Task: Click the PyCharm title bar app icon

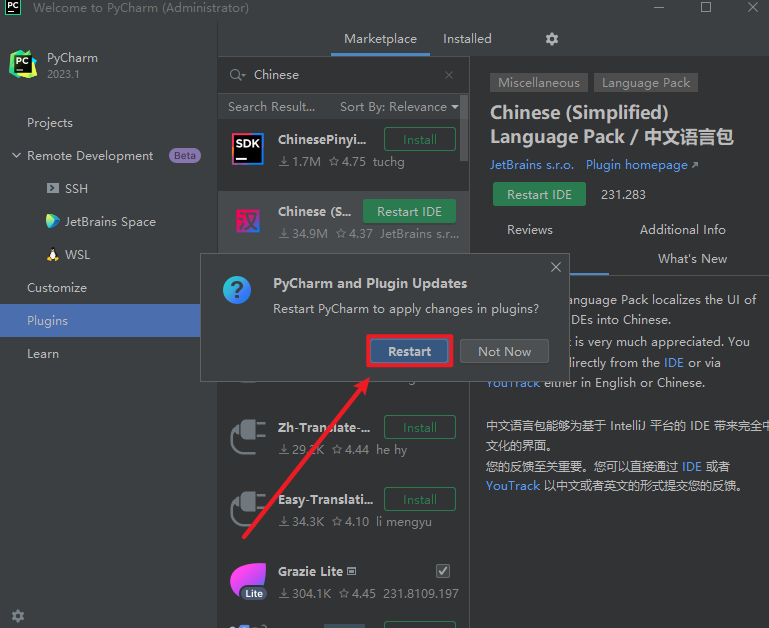Action: (13, 7)
